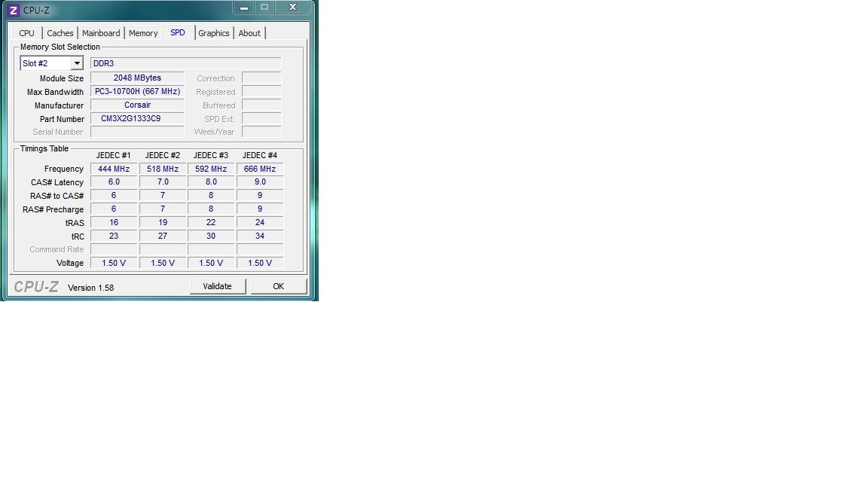Viewport: 868px width, 488px height.
Task: Click the Part Number CM3X2G1333C9
Action: tap(136, 118)
